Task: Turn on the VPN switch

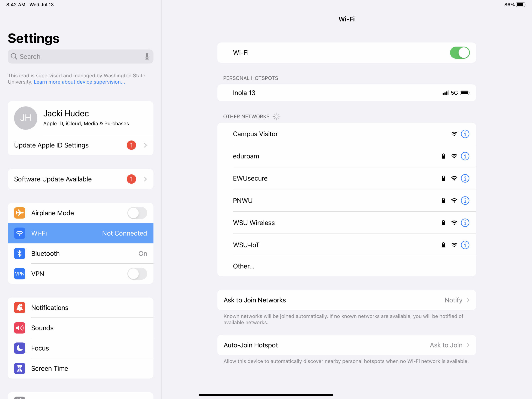Action: [137, 274]
